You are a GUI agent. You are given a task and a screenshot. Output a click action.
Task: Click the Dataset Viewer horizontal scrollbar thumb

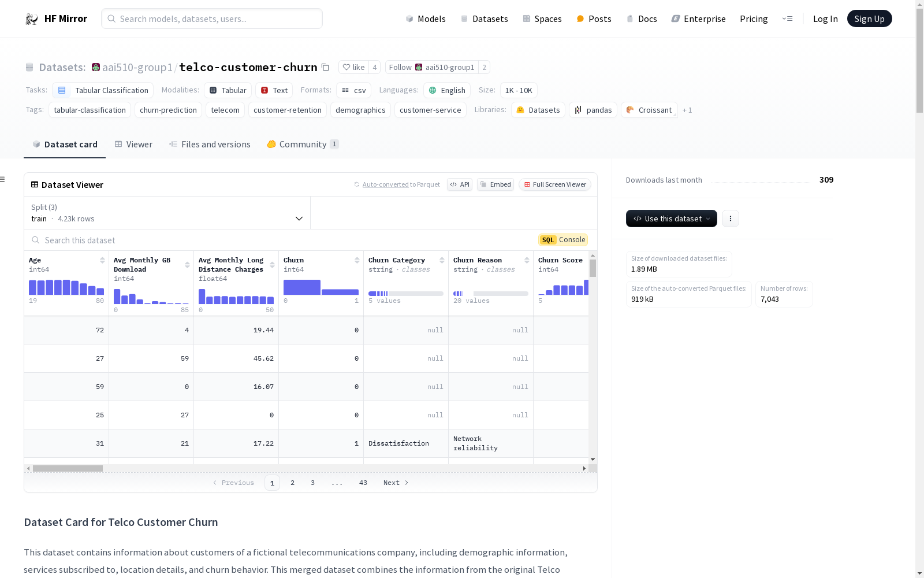pyautogui.click(x=68, y=468)
